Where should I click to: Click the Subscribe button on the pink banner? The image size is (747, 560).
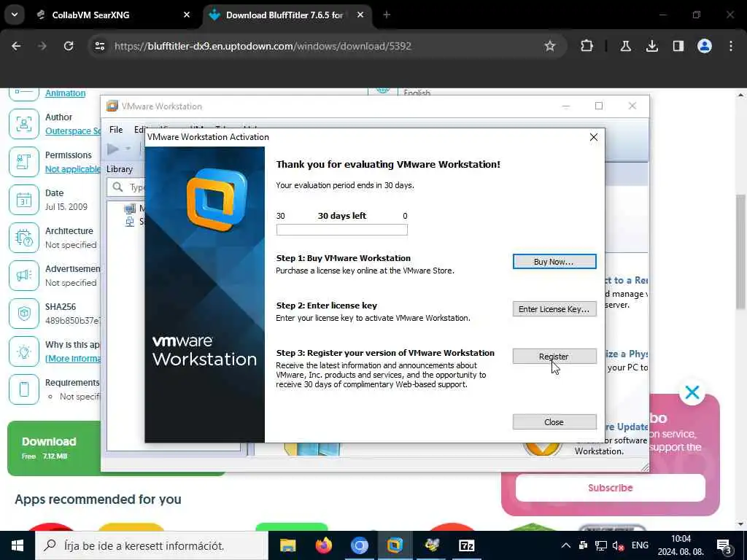click(611, 488)
